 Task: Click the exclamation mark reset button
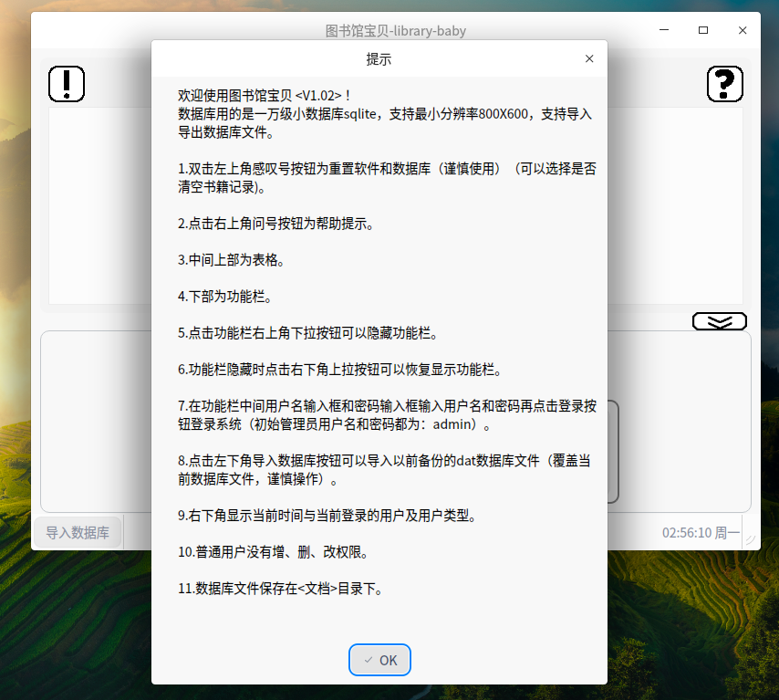coord(67,84)
